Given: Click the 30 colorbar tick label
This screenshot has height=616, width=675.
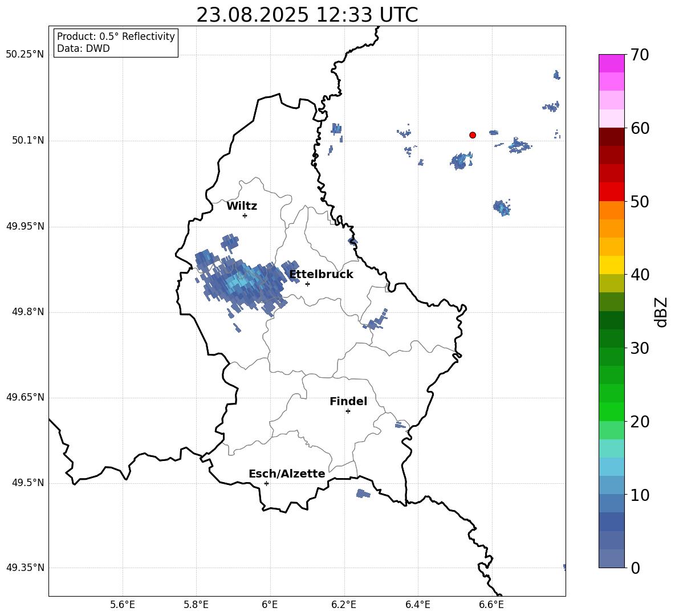Looking at the screenshot, I should click(x=640, y=348).
